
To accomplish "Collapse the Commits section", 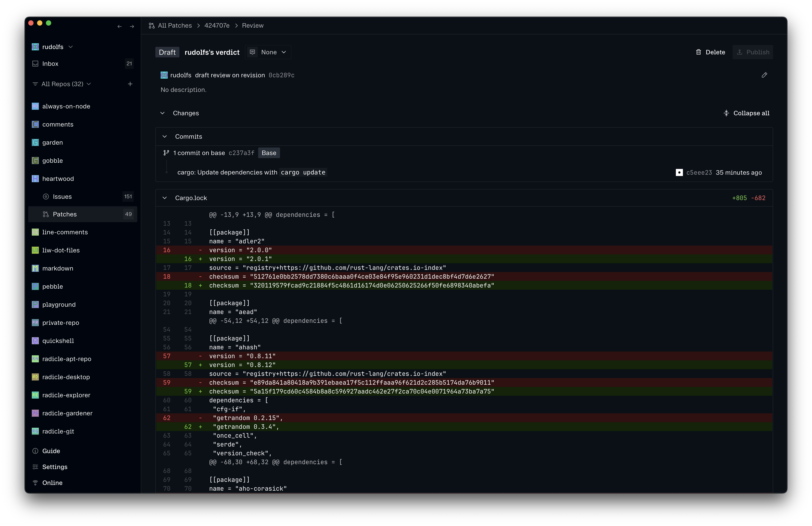I will click(165, 136).
